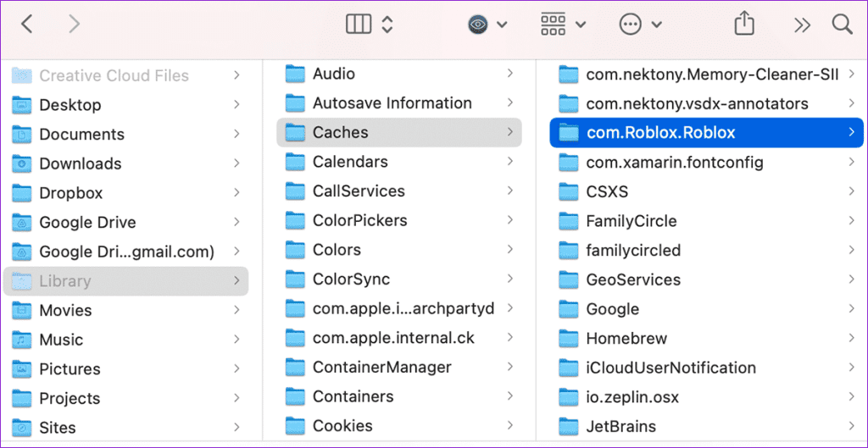Click the Back navigation arrow
Image resolution: width=868 pixels, height=448 pixels.
(26, 25)
